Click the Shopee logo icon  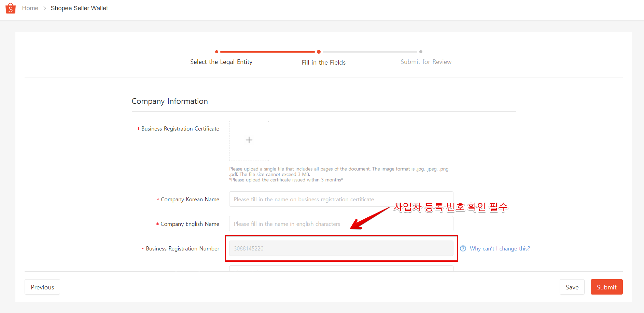(10, 8)
